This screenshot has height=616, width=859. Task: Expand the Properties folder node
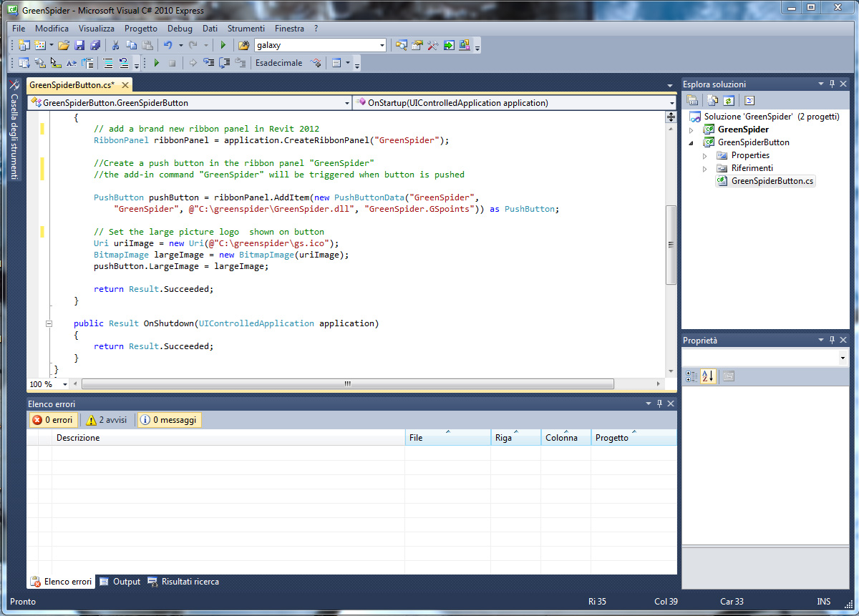pyautogui.click(x=705, y=155)
